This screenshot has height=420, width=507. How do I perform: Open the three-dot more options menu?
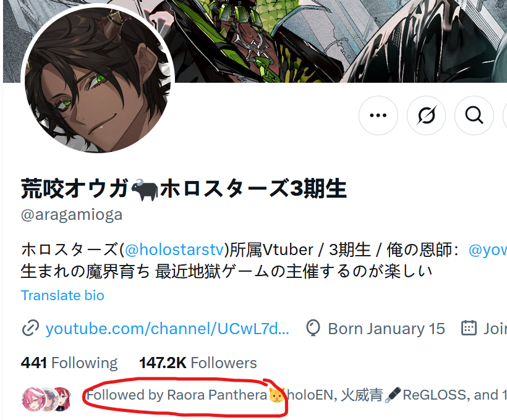pyautogui.click(x=378, y=115)
